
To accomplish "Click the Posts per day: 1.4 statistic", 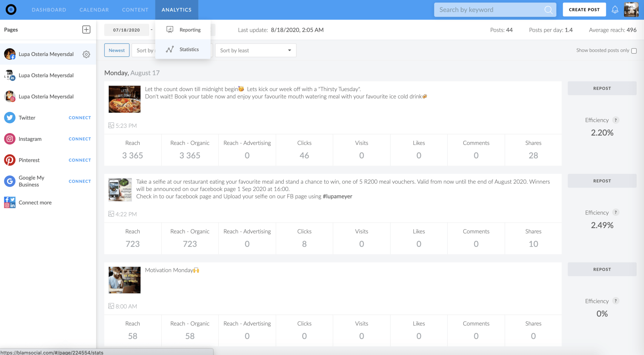I will point(551,30).
